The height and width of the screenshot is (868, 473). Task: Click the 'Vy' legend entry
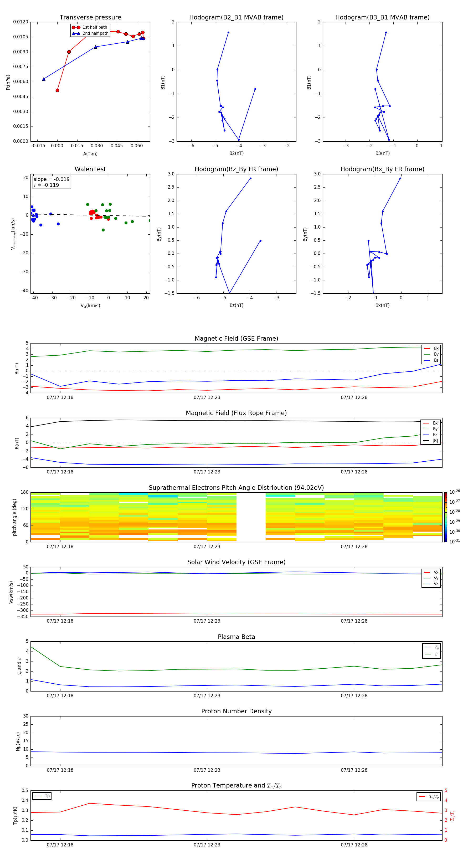pyautogui.click(x=431, y=578)
